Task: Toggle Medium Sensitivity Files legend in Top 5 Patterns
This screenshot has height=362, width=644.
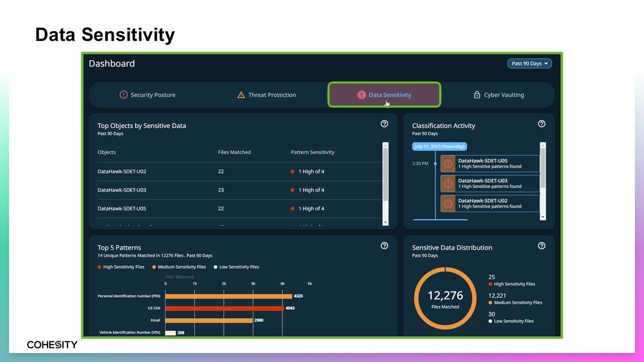Action: pos(179,267)
